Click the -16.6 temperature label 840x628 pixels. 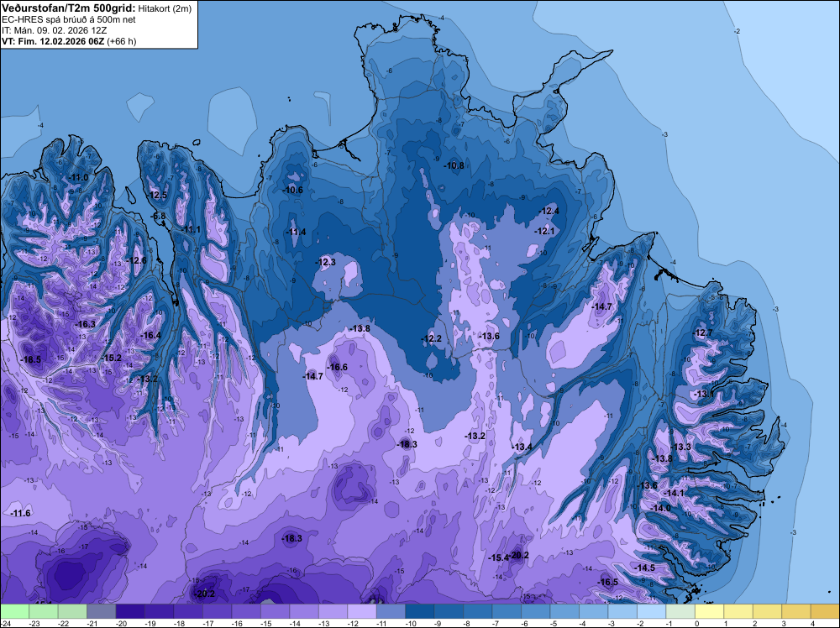(338, 367)
